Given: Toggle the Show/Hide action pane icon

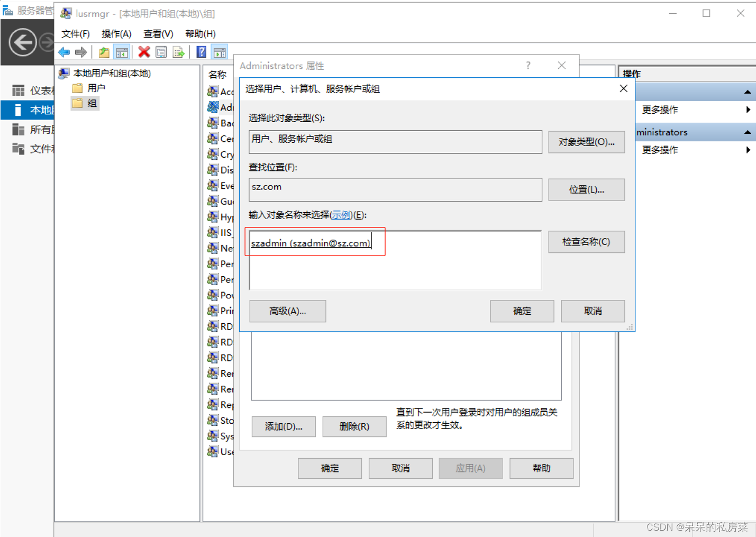Looking at the screenshot, I should point(220,52).
